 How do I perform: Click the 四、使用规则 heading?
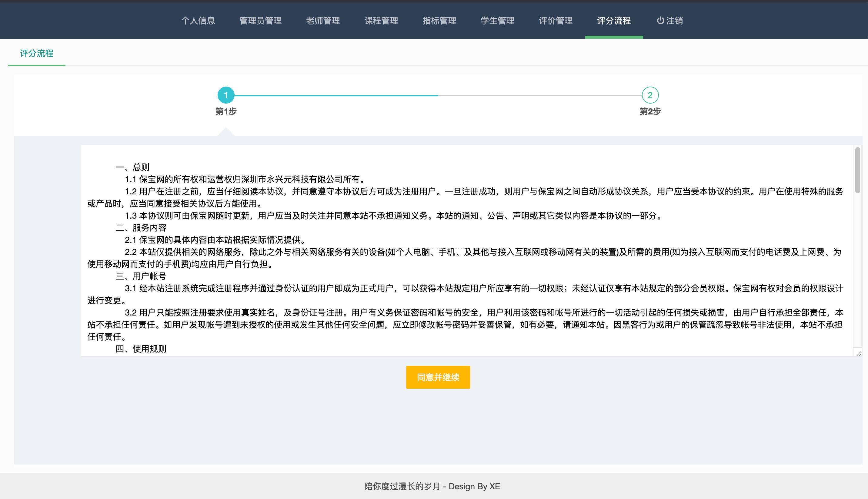pos(141,349)
